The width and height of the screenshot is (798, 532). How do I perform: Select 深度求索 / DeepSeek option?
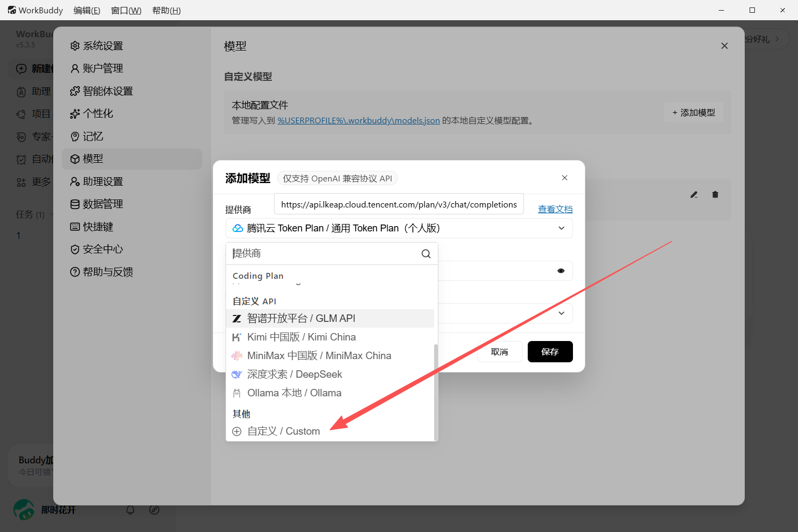[x=330, y=374]
